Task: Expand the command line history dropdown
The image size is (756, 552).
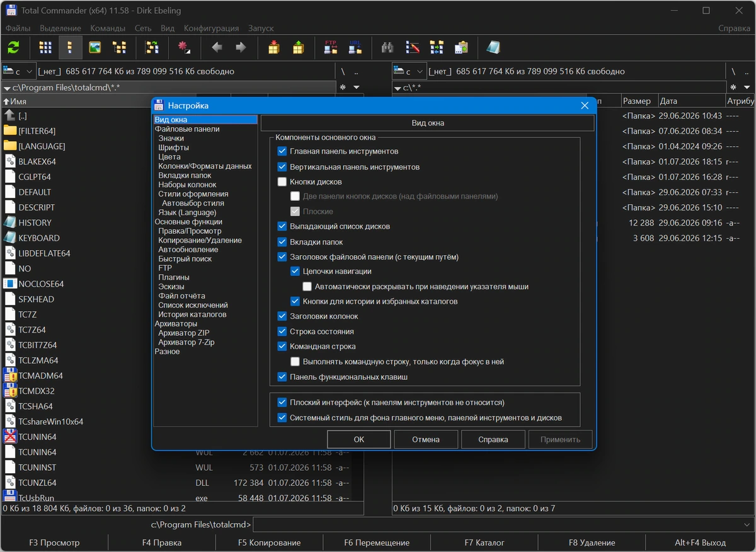Action: click(x=747, y=524)
